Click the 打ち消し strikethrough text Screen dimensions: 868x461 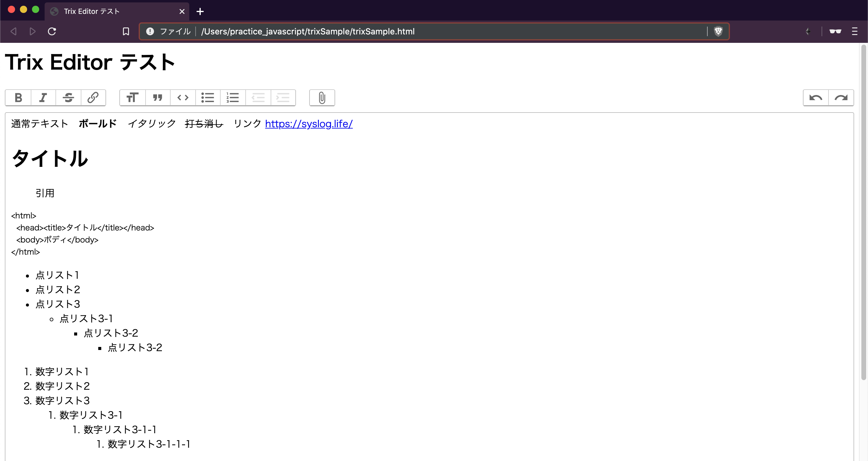pos(204,124)
